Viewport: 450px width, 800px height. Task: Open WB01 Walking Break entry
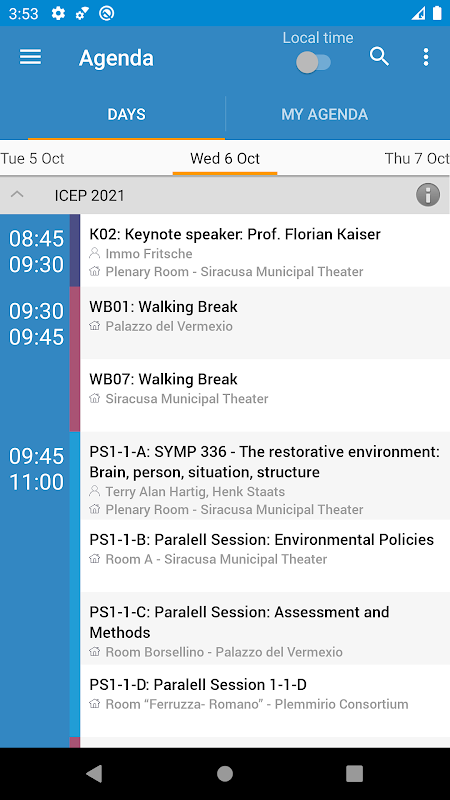pos(265,323)
